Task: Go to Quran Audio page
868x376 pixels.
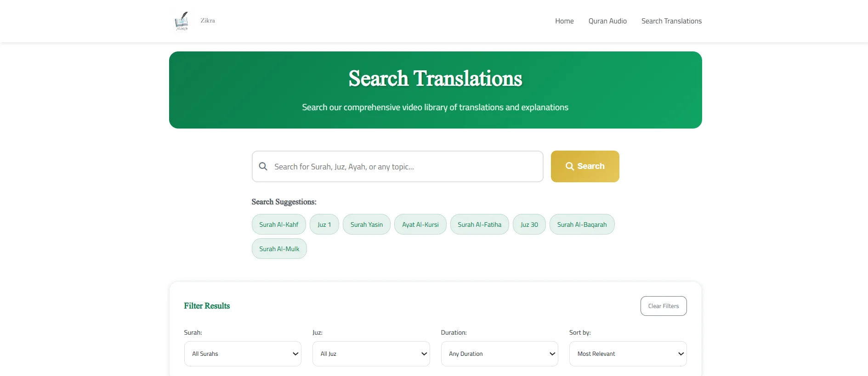Action: (607, 21)
